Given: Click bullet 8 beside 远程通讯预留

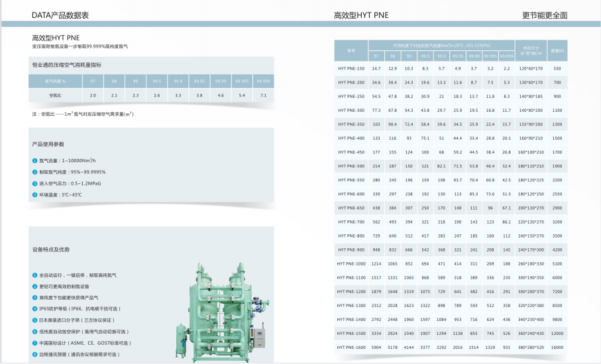Looking at the screenshot, I should click(35, 354).
